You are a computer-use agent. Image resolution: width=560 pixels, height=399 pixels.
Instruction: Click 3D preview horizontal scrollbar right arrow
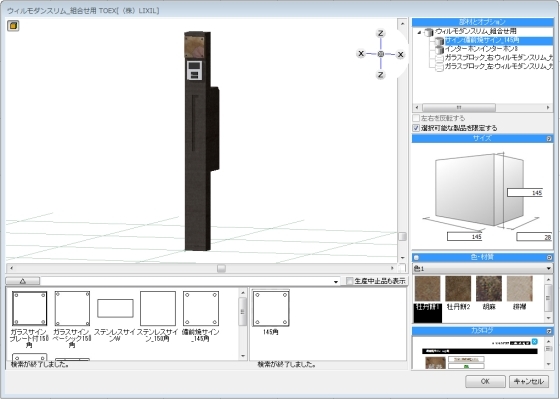392,268
